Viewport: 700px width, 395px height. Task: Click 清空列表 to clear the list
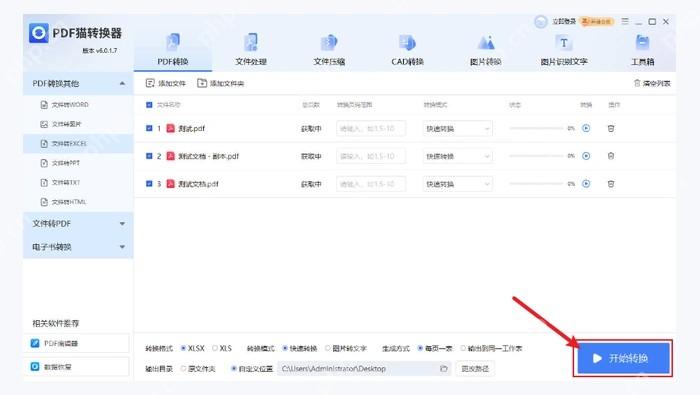click(x=652, y=83)
